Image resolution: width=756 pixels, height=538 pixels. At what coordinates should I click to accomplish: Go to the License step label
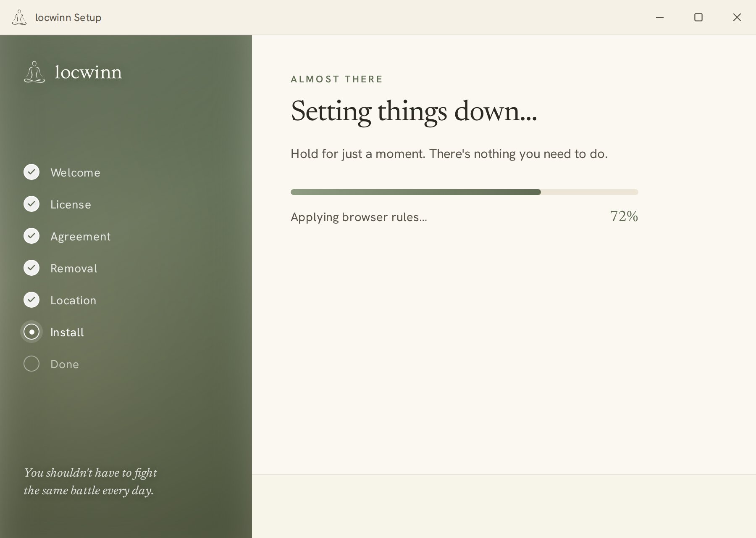pos(71,205)
